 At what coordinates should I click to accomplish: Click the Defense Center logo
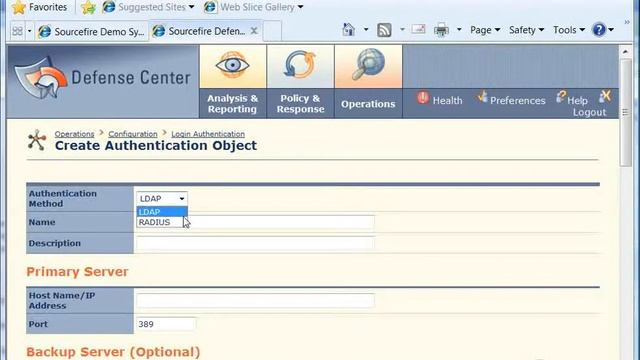(102, 78)
